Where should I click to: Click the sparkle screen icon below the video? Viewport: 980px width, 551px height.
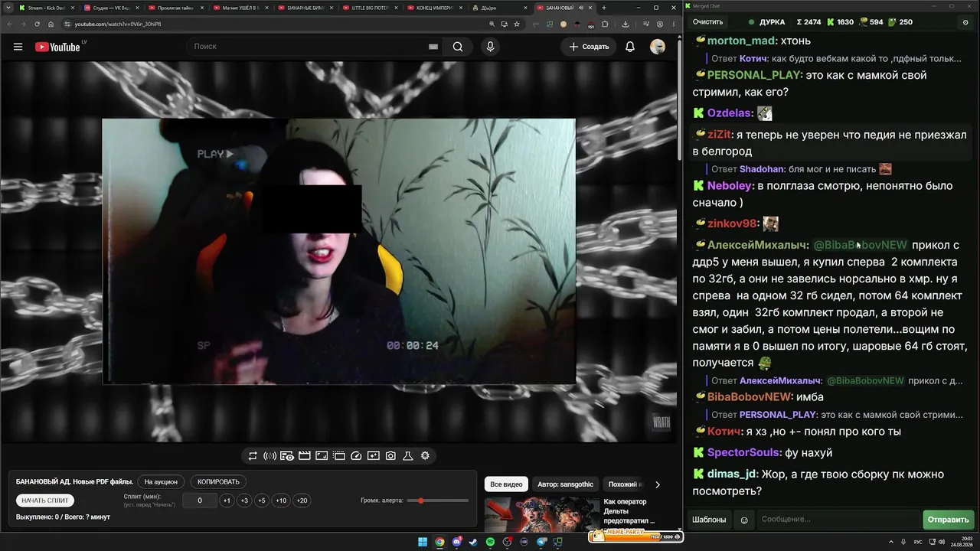pos(373,456)
